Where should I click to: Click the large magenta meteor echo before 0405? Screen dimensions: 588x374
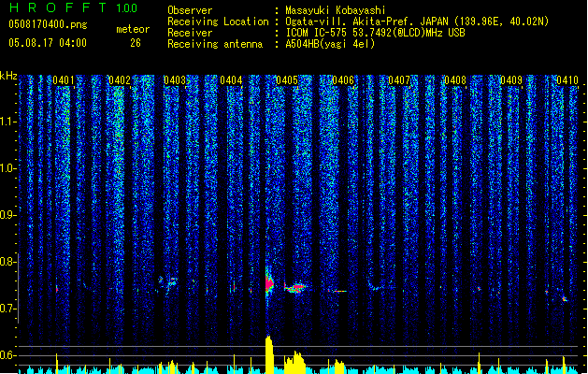[269, 284]
